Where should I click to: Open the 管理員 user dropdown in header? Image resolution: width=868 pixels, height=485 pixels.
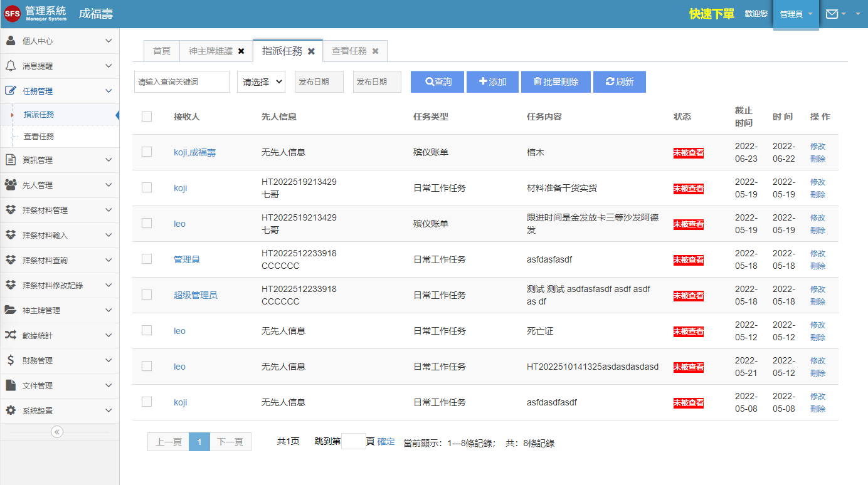click(x=795, y=14)
